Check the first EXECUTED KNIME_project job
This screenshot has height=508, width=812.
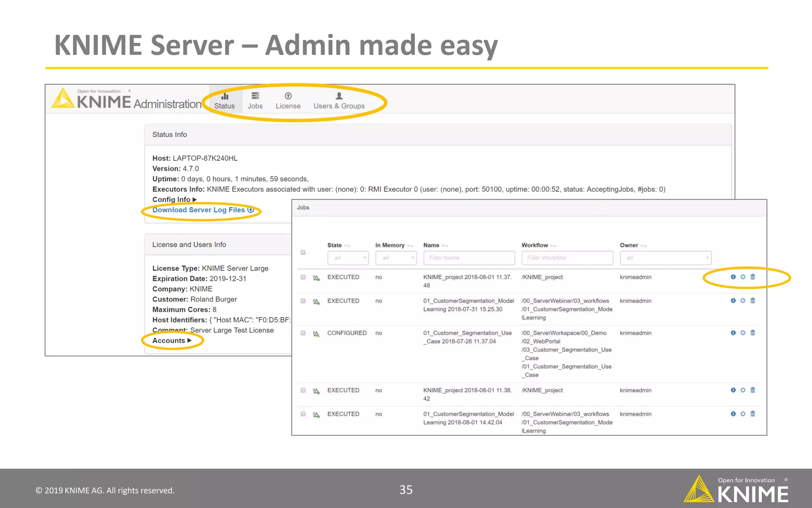tap(303, 277)
